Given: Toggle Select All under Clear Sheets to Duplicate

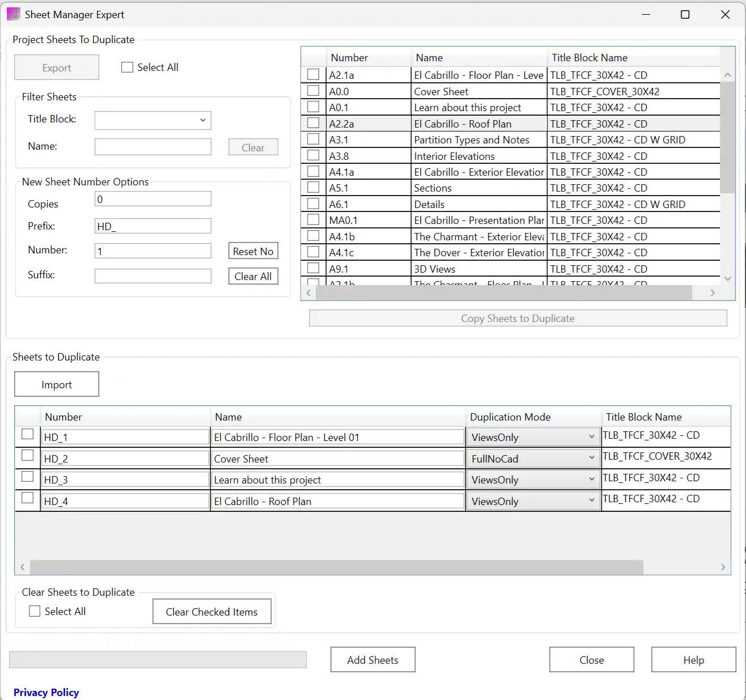Looking at the screenshot, I should [35, 611].
